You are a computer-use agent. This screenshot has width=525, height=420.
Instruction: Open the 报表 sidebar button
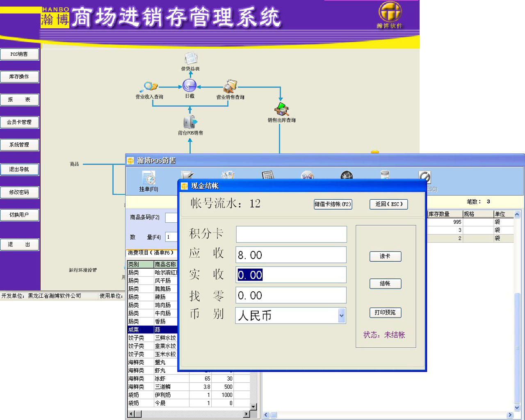tap(19, 99)
